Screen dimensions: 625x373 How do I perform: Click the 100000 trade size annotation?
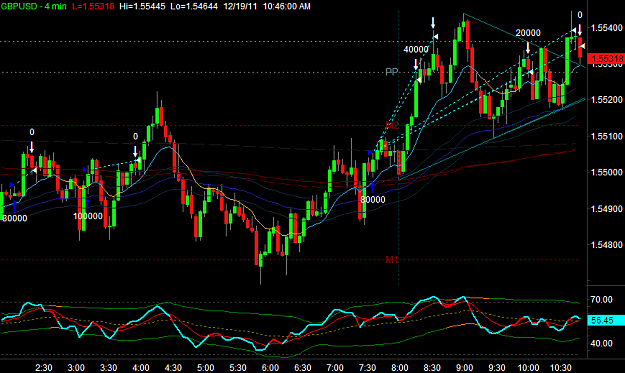88,216
